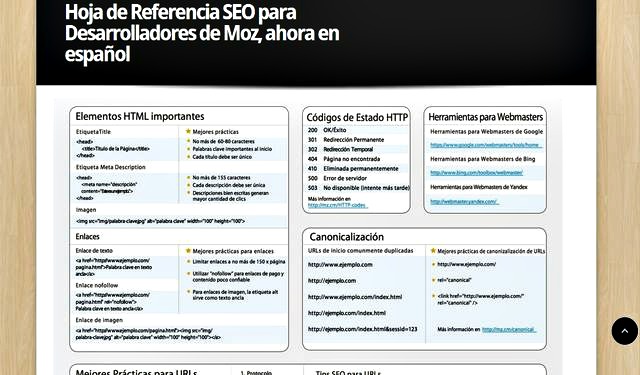Click the 'Mejores Prácticas para URLs' heading
The height and width of the screenshot is (375, 640).
click(x=136, y=372)
